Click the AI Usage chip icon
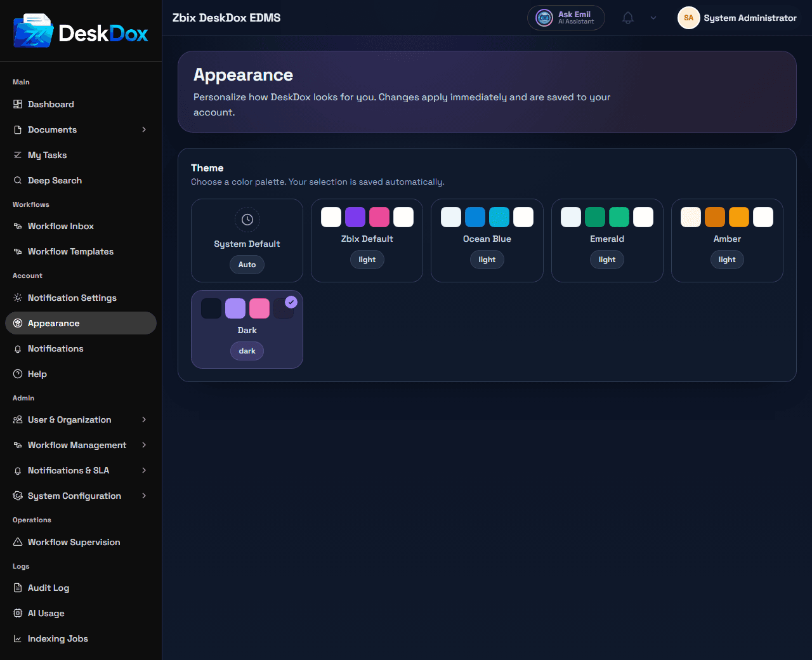This screenshot has height=660, width=812. (x=18, y=613)
